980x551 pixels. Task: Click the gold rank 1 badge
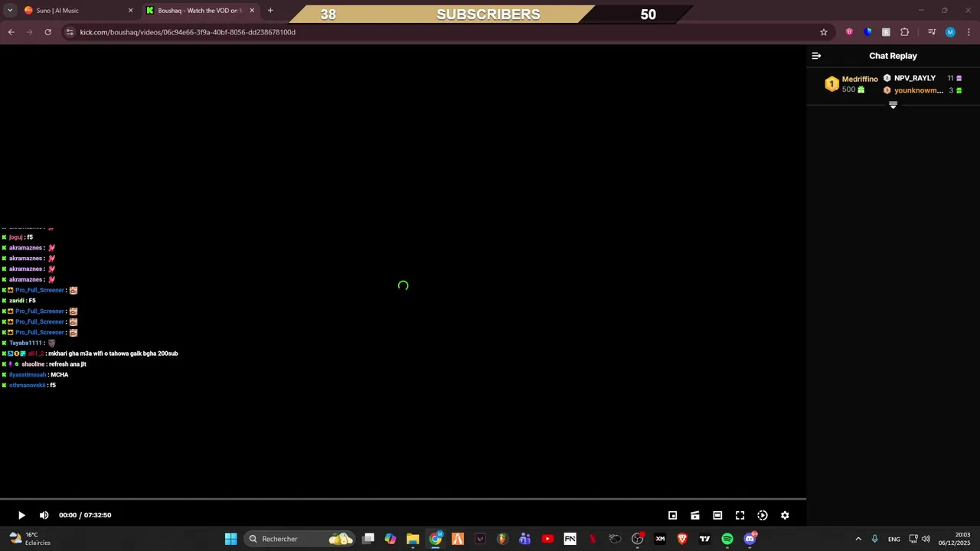click(831, 84)
